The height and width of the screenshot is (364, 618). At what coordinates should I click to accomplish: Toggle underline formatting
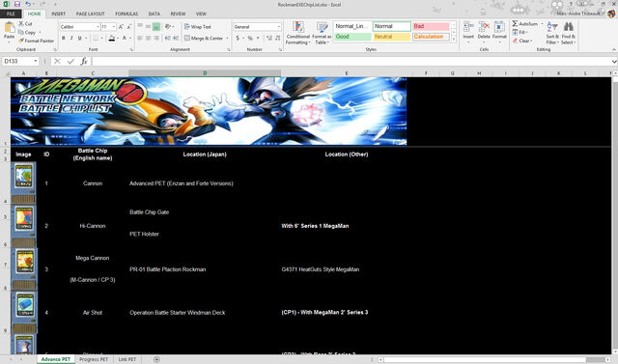[80, 39]
